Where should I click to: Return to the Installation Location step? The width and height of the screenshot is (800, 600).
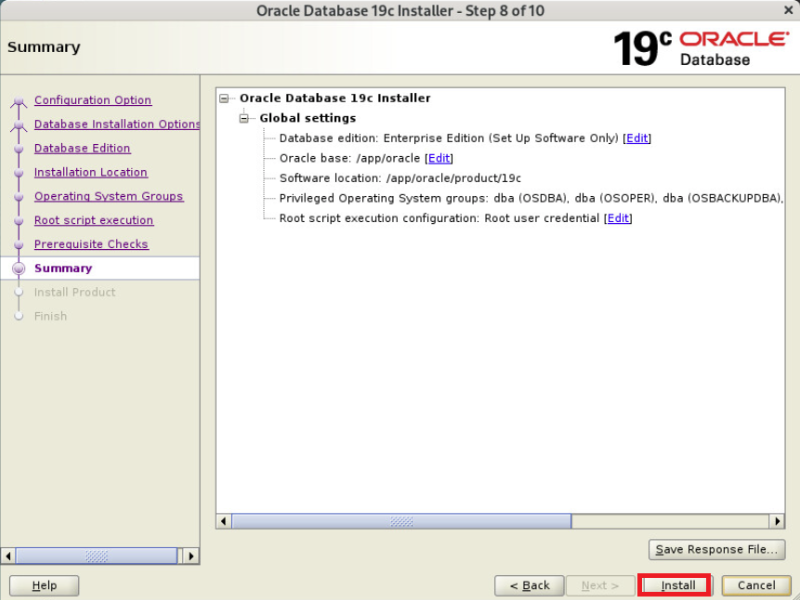coord(91,172)
